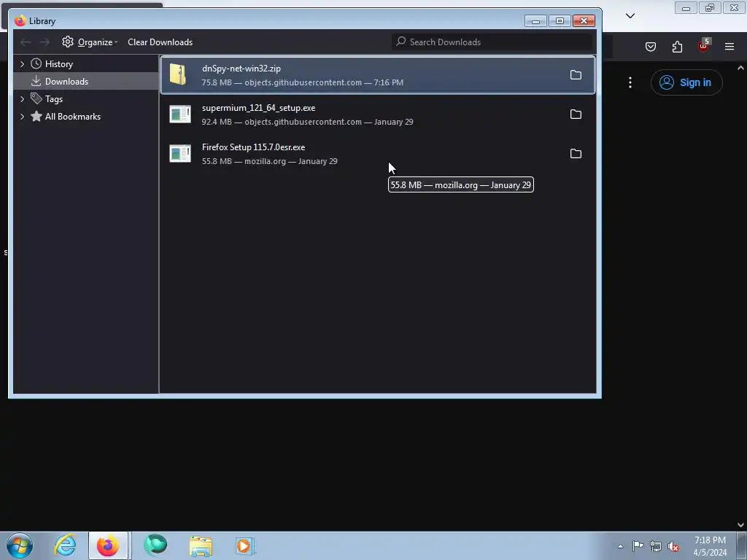Click the Sign in button

(x=686, y=82)
